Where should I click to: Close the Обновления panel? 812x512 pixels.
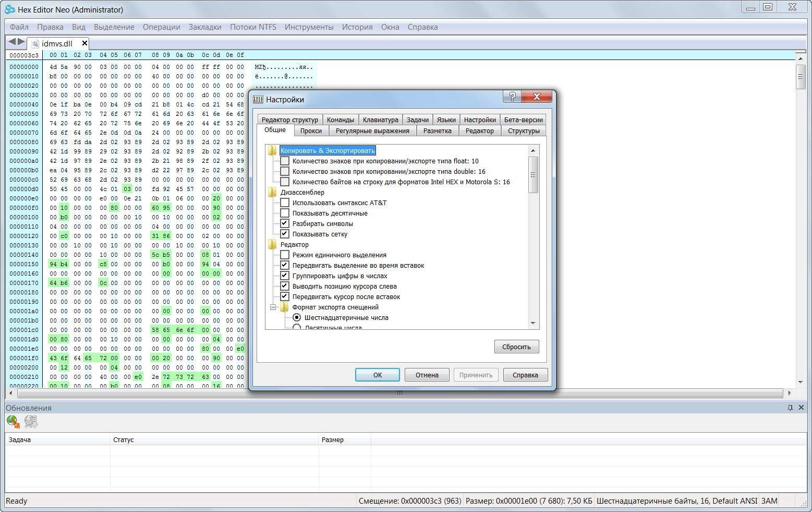click(x=801, y=408)
